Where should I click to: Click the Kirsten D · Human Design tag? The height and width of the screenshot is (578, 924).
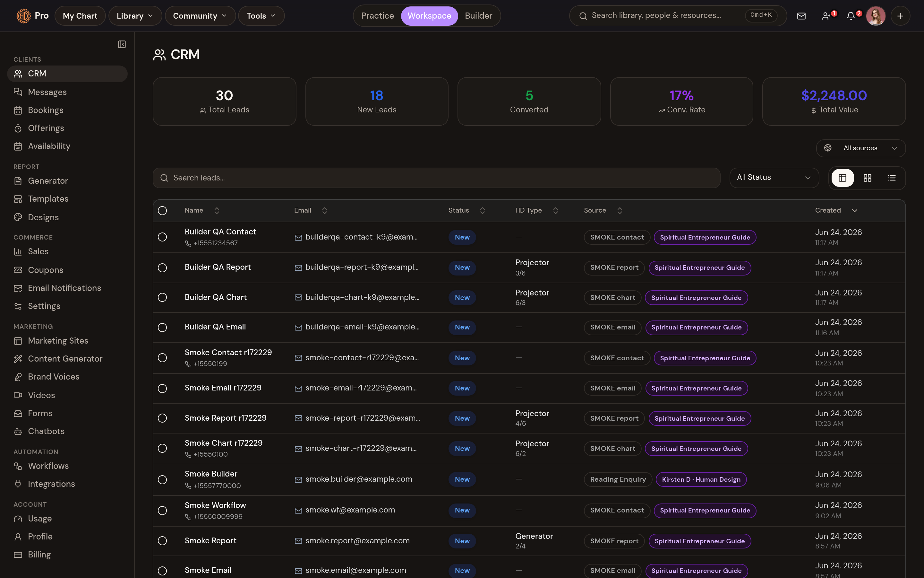tap(701, 479)
